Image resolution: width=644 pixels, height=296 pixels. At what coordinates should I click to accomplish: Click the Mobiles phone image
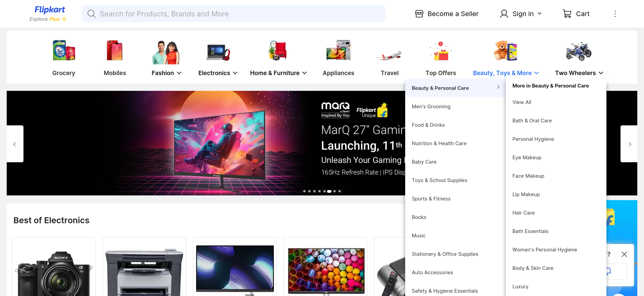[x=115, y=51]
